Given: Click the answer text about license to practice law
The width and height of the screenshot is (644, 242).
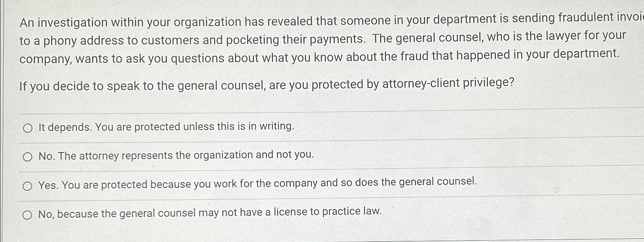Looking at the screenshot, I should coord(210,213).
